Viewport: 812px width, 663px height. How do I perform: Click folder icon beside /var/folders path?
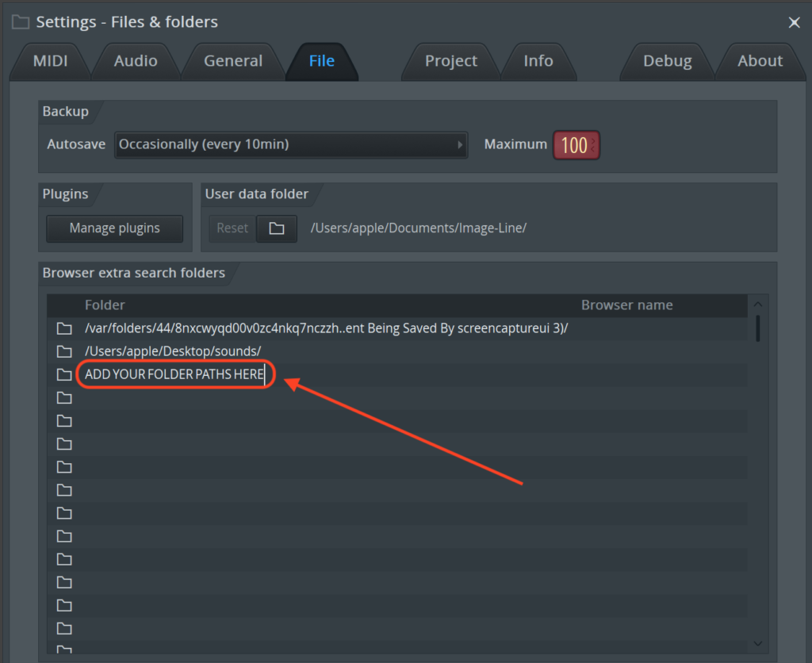click(64, 328)
